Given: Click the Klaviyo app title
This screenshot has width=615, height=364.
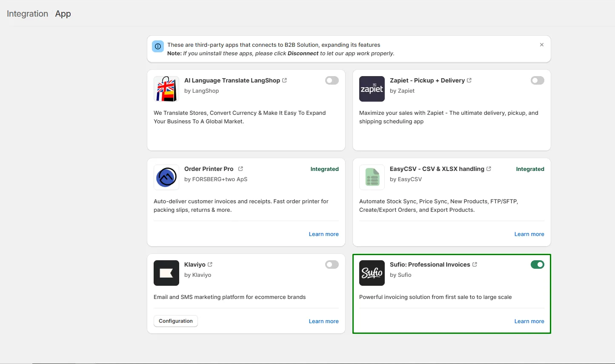Looking at the screenshot, I should 195,264.
